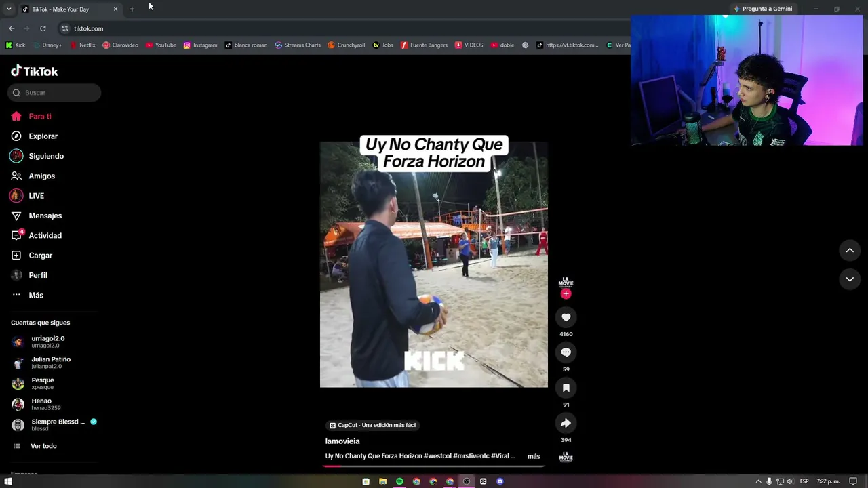Follow the creator with the red plus
The width and height of the screenshot is (868, 488).
566,294
